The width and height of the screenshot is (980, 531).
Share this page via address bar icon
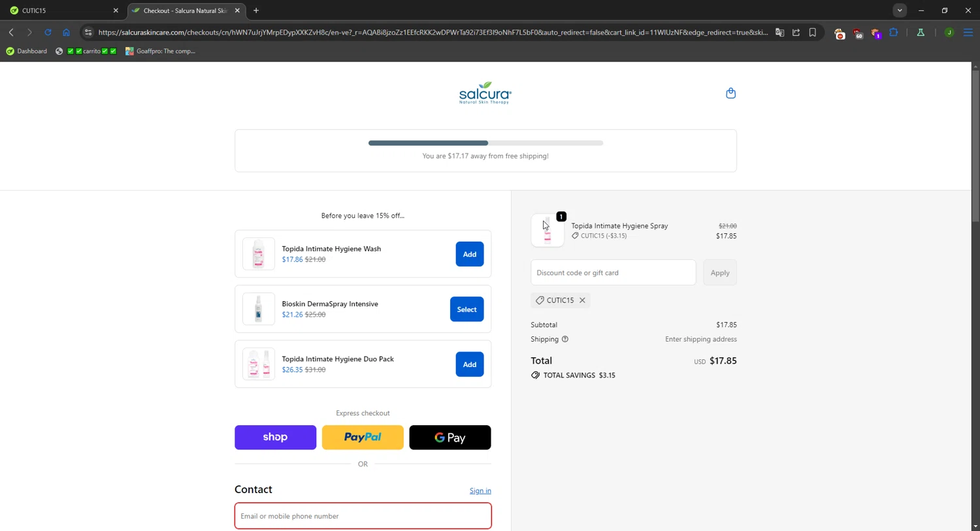coord(796,32)
